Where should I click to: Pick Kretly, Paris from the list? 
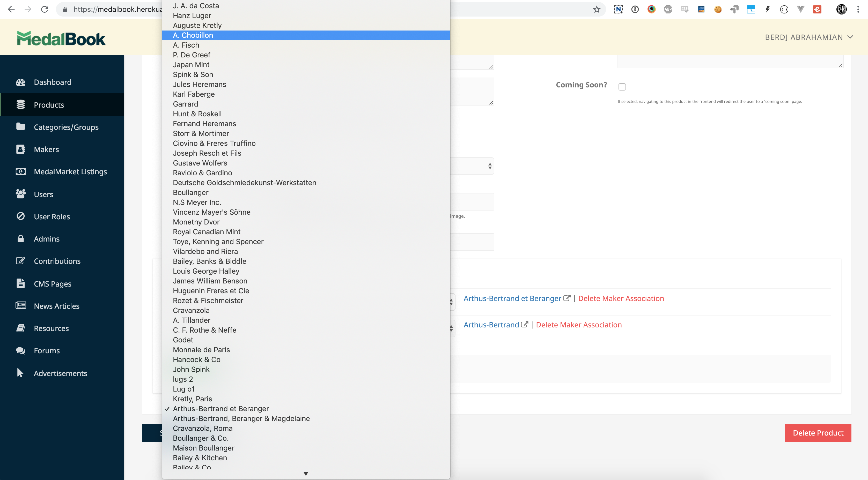pos(306,399)
